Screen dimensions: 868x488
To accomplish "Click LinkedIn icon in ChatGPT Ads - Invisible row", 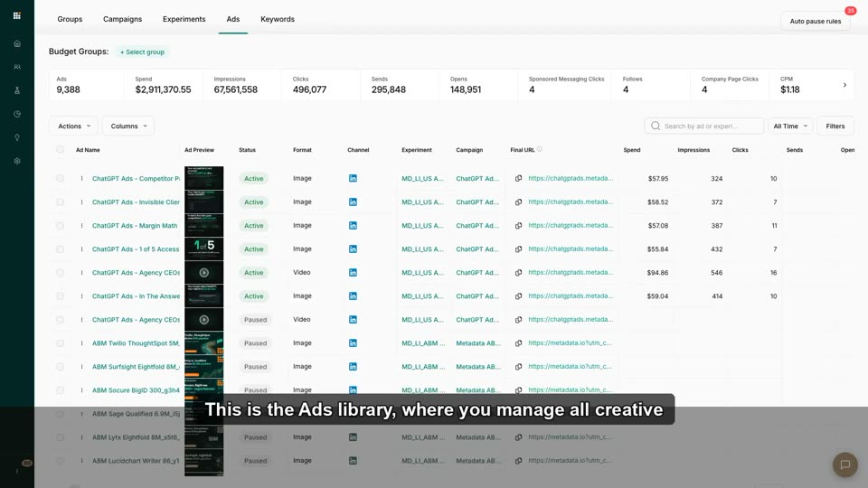I will tap(353, 202).
